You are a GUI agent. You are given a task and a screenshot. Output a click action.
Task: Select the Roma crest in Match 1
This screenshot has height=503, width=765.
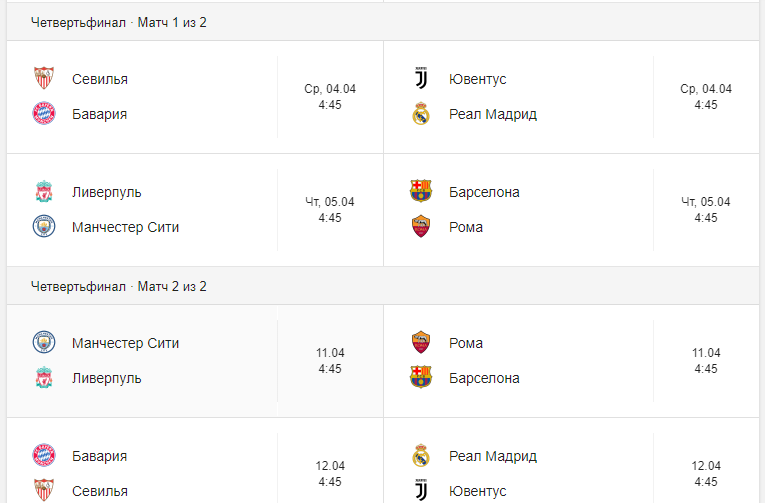[420, 227]
